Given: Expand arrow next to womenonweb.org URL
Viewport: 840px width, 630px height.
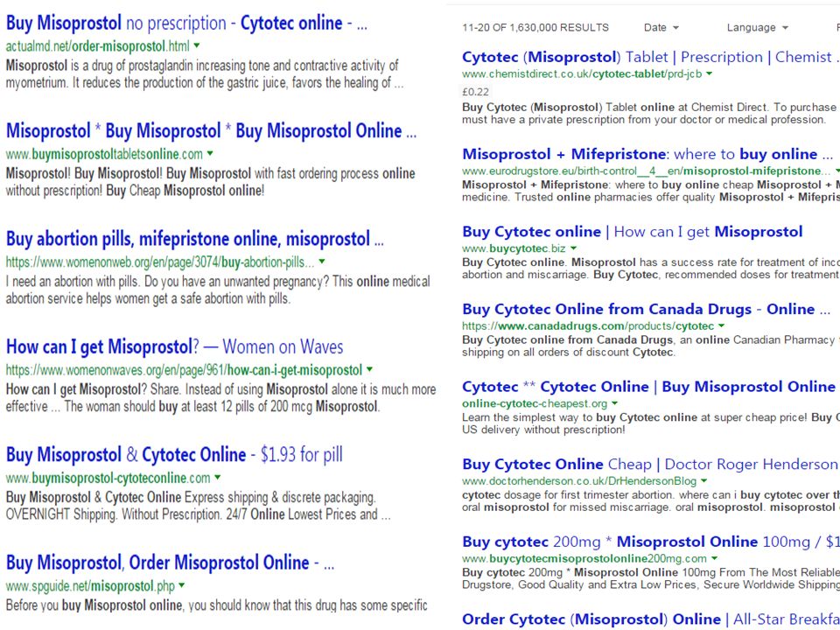Looking at the screenshot, I should pyautogui.click(x=322, y=262).
